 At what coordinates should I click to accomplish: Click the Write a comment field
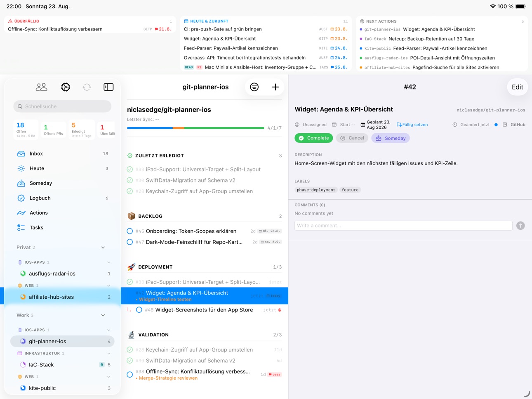coord(403,226)
